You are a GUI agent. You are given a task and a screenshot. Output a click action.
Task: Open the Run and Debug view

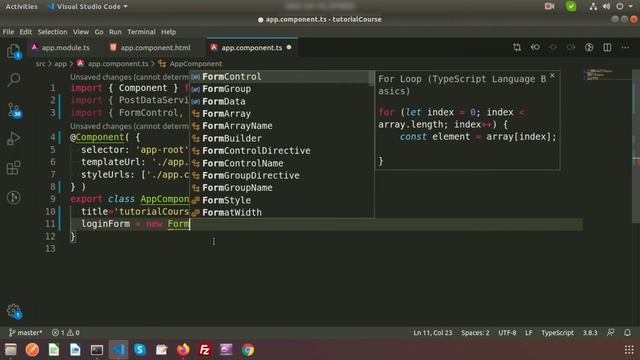point(13,139)
